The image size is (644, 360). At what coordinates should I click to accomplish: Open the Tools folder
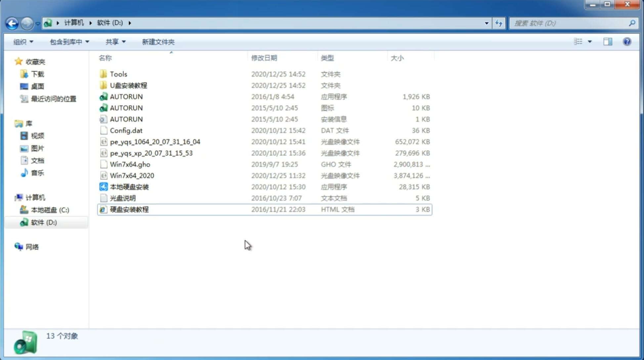pos(118,74)
